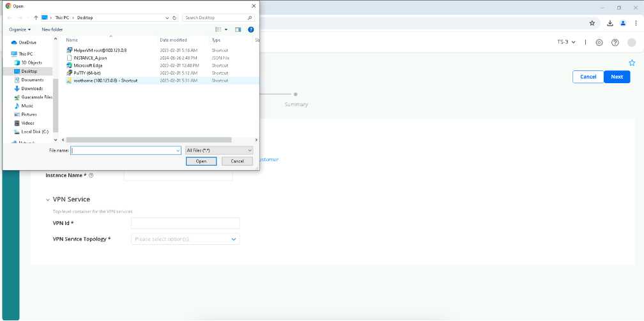
Task: Select the PuTTY (64-bit) shortcut
Action: click(x=87, y=73)
